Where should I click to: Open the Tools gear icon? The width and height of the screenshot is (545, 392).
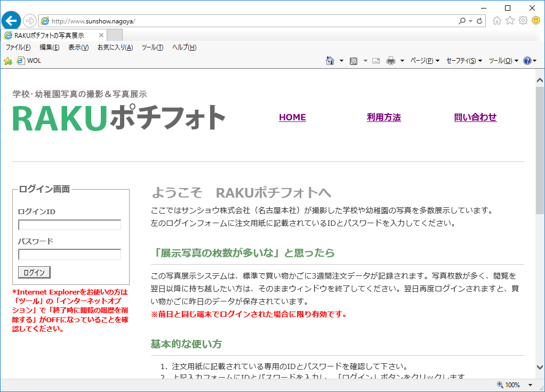(523, 20)
